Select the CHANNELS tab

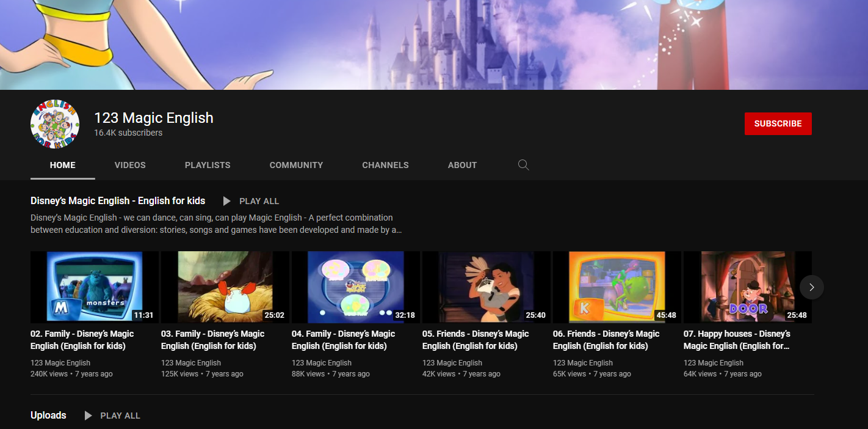(385, 164)
